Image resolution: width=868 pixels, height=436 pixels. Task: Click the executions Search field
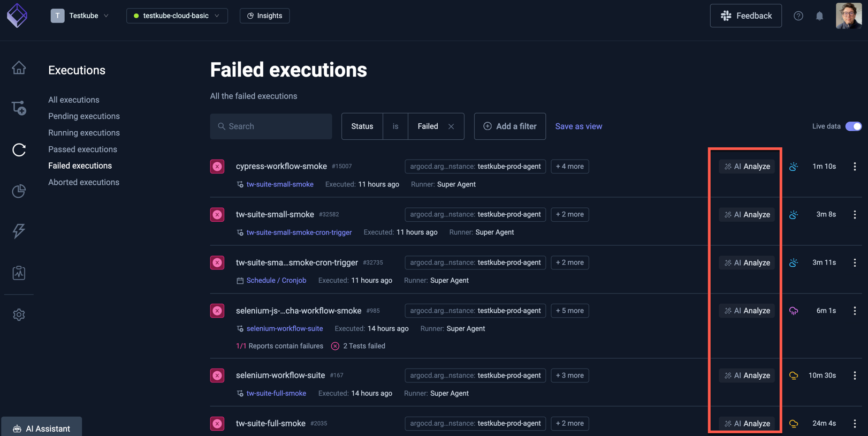[x=271, y=126]
